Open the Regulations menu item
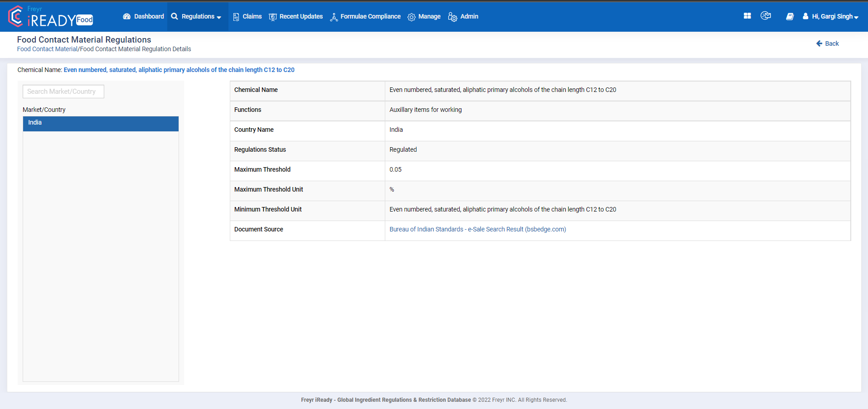 pos(197,16)
